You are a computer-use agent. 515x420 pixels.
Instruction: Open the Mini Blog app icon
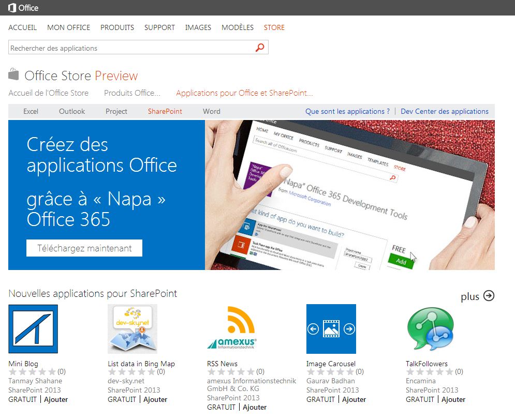coord(33,329)
